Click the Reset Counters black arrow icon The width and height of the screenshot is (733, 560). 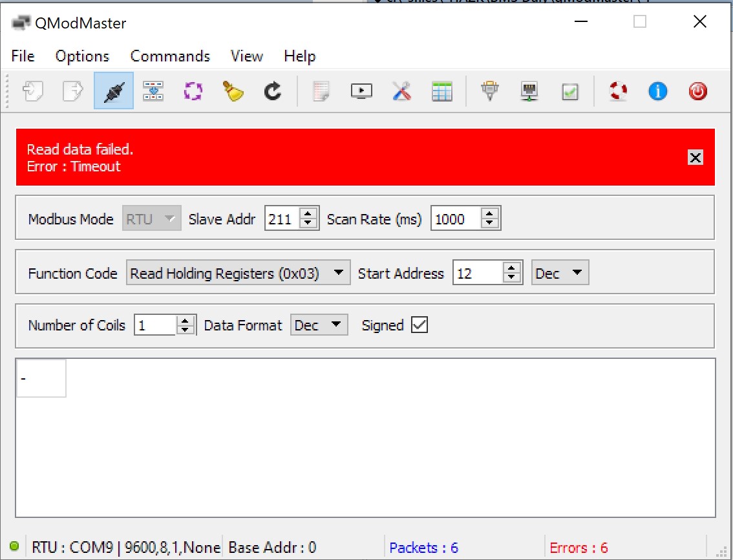pos(273,91)
